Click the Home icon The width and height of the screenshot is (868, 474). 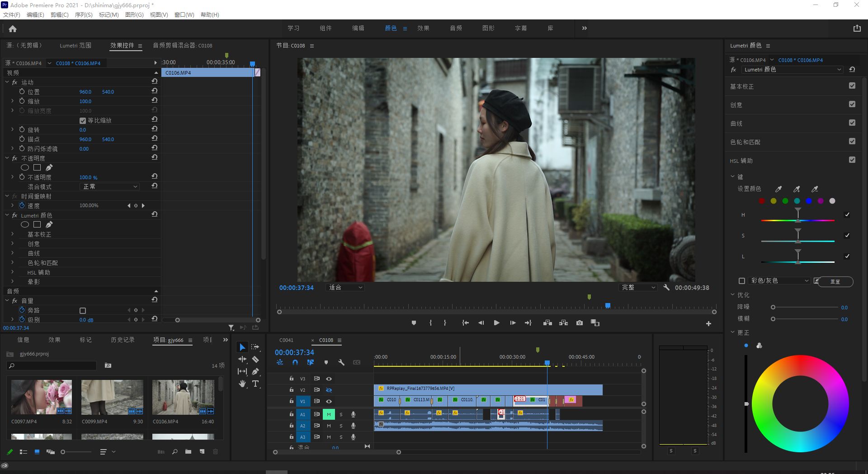click(x=13, y=29)
